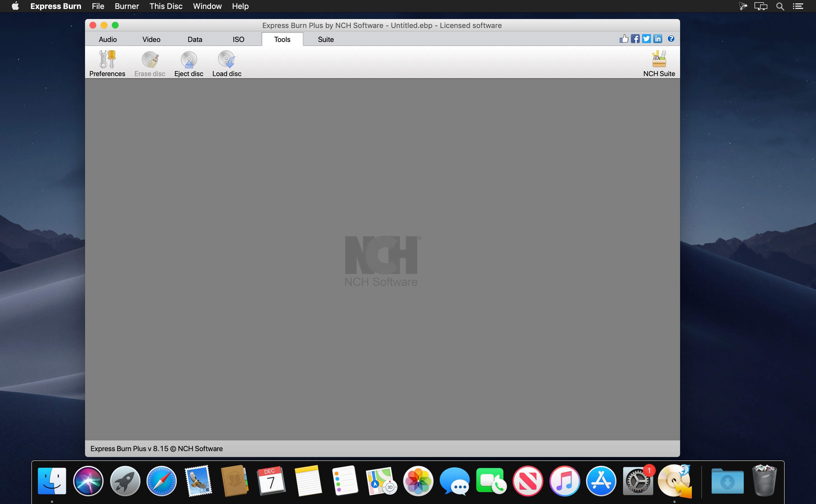Image resolution: width=816 pixels, height=504 pixels.
Task: Select the Tools tab
Action: (x=282, y=39)
